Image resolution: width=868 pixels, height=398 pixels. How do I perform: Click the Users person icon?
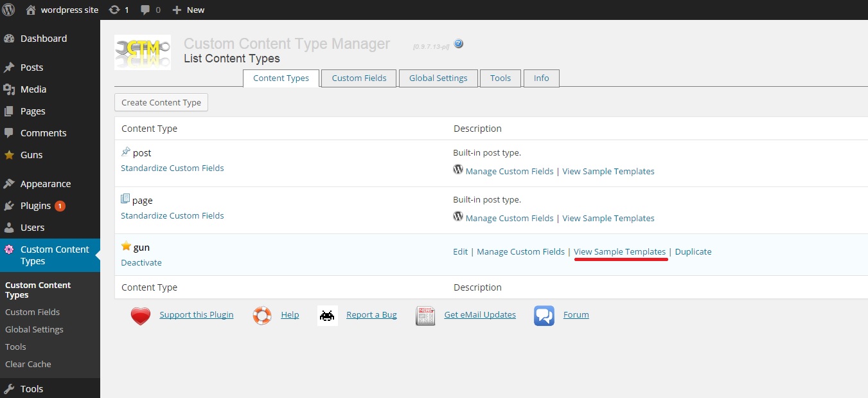[x=9, y=228]
